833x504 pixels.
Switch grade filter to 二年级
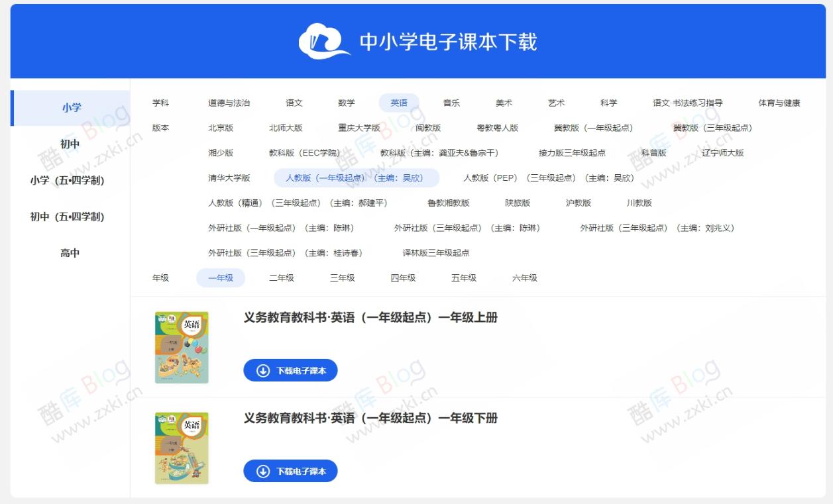coord(281,278)
